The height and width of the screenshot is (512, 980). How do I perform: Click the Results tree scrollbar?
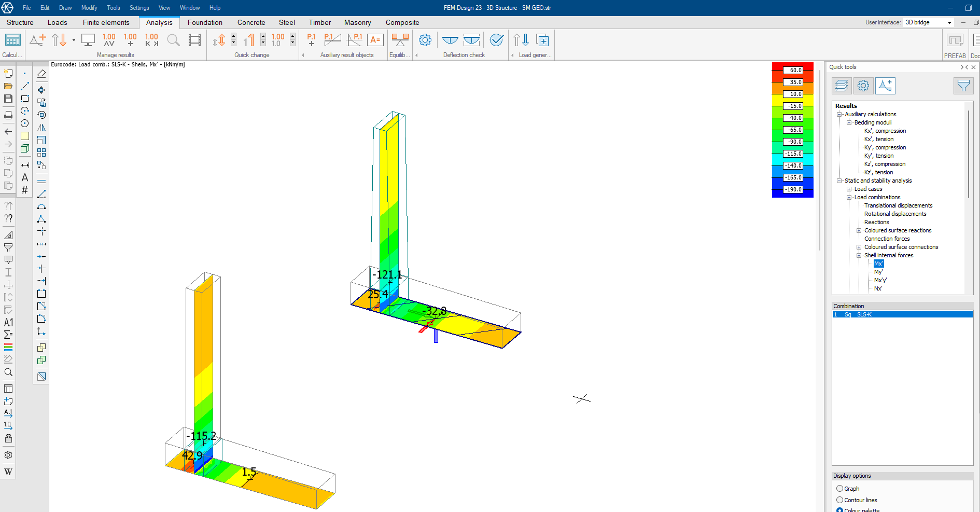click(969, 155)
